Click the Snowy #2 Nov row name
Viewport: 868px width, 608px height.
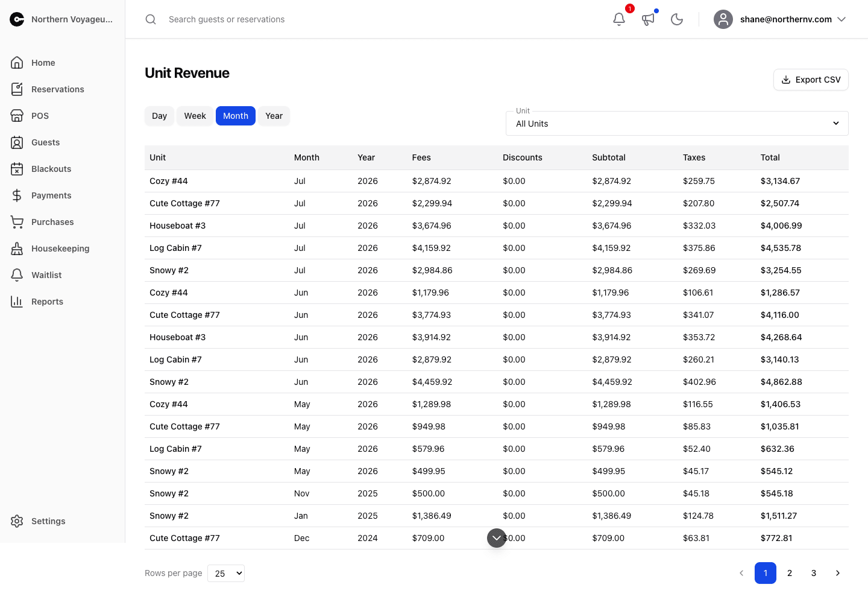pyautogui.click(x=169, y=493)
